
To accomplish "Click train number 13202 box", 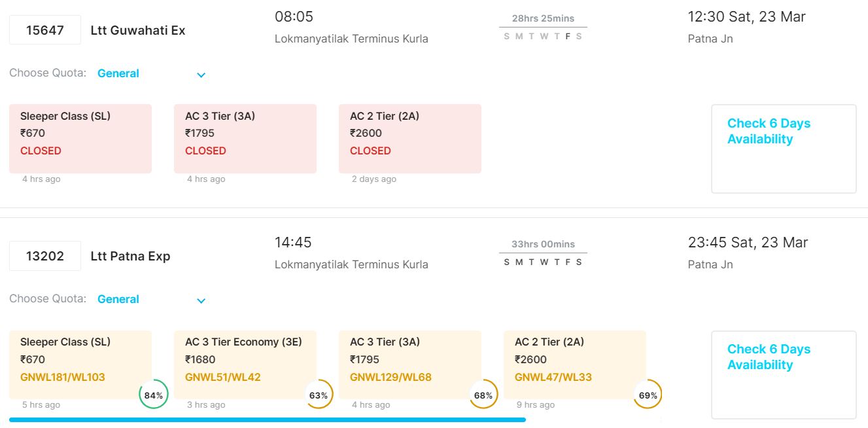I will click(x=45, y=256).
